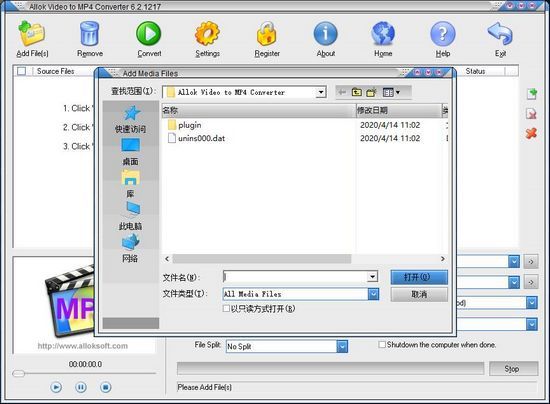Go up one folder level in dialog

click(x=357, y=92)
